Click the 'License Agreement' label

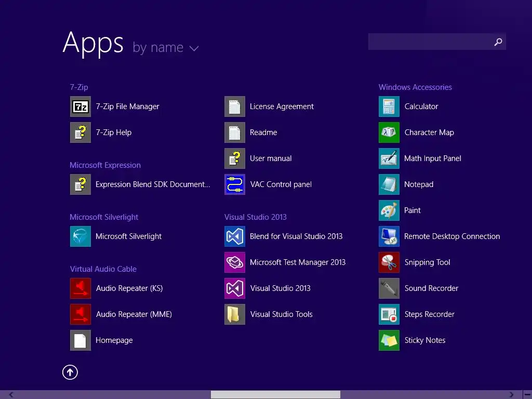282,107
